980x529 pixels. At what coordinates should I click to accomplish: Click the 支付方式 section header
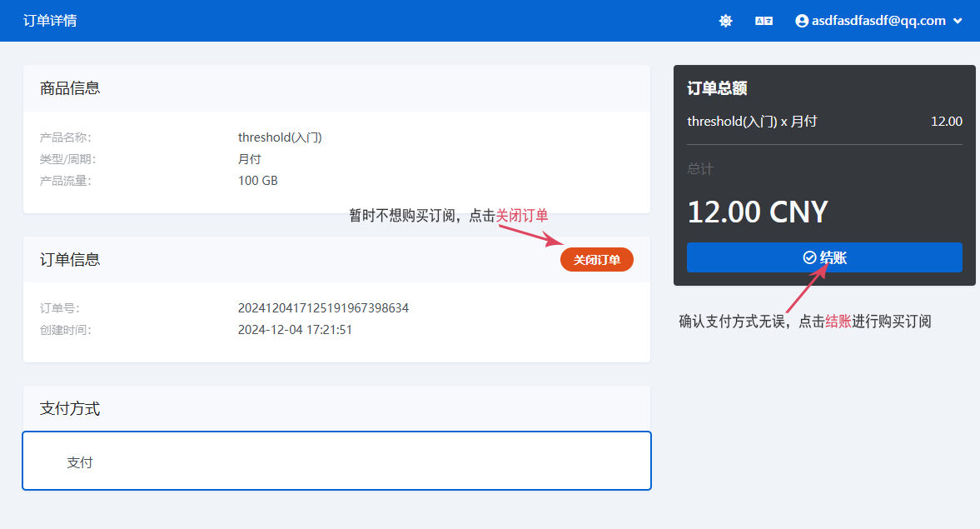[70, 408]
